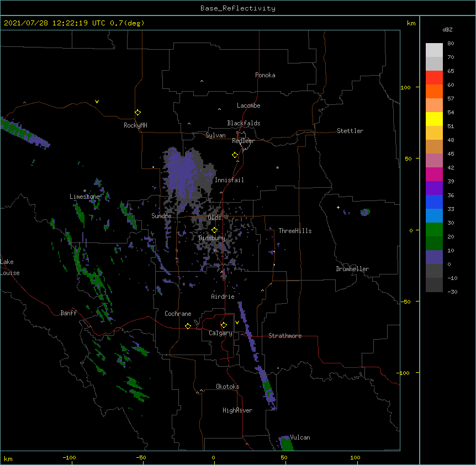
Task: Click yellow V marker northeast of Calgary
Action: (x=237, y=323)
